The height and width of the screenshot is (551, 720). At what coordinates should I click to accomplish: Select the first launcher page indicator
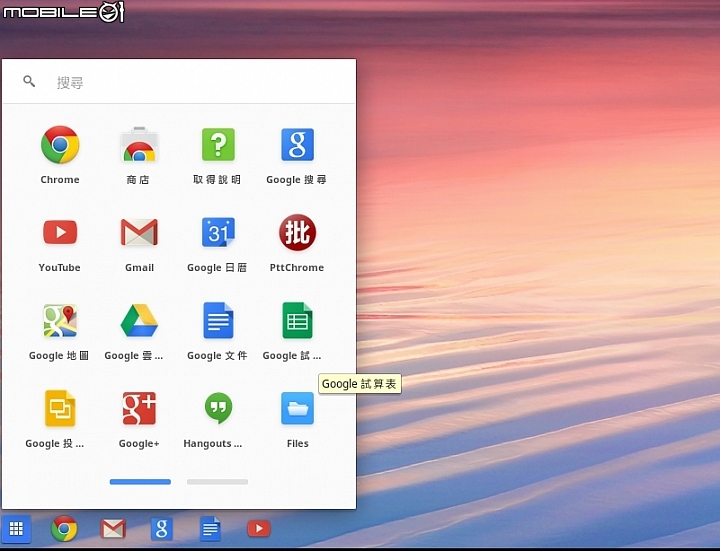[x=140, y=482]
